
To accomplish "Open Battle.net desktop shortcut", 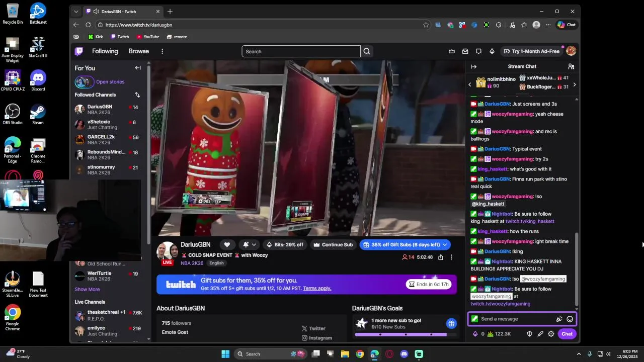I will 38,14.
